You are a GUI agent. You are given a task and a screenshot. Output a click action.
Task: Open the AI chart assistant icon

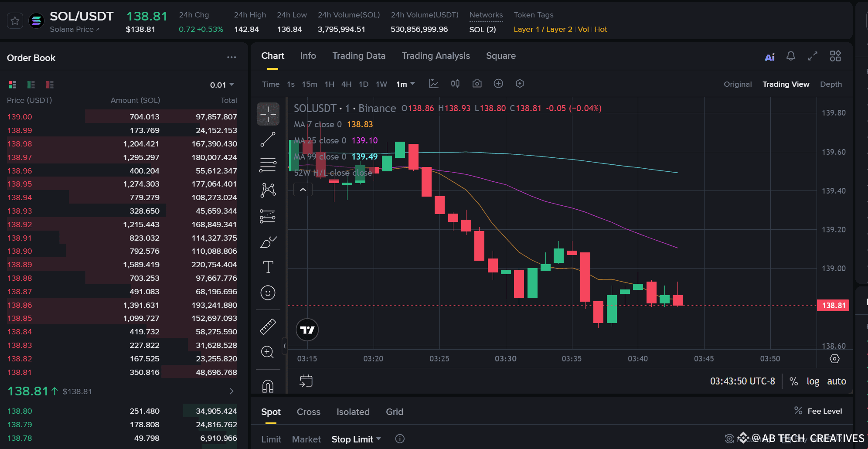click(x=770, y=57)
